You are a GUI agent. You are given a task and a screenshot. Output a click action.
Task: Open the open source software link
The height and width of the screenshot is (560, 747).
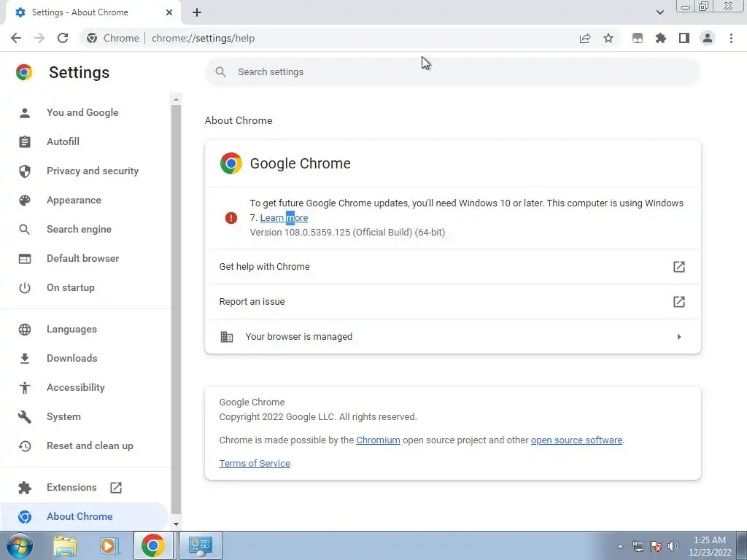[576, 440]
